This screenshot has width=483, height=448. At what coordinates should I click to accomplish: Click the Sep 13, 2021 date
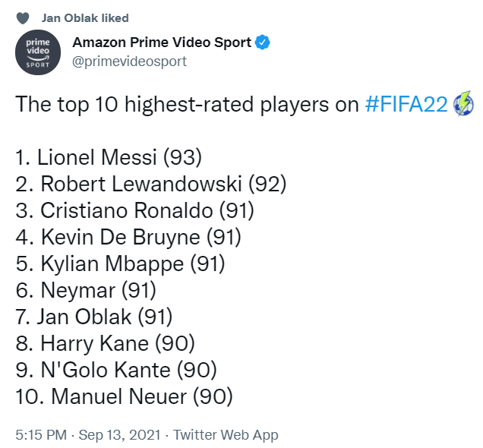(119, 435)
